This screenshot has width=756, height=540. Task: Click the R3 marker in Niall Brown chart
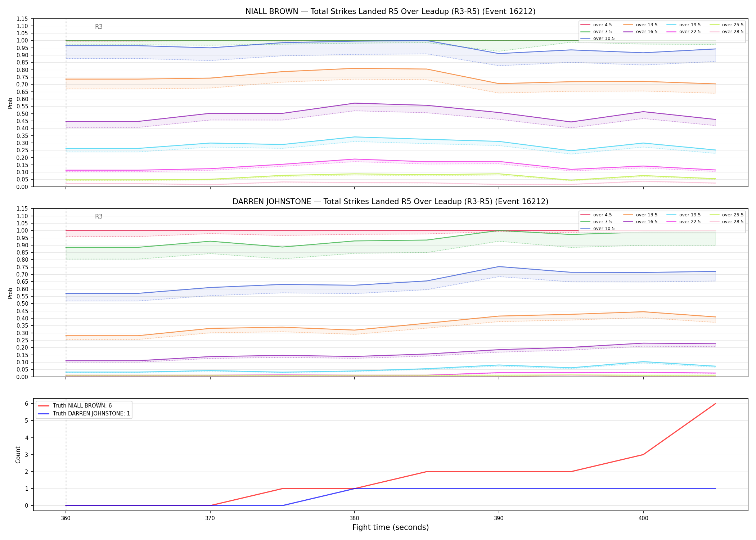pyautogui.click(x=99, y=27)
